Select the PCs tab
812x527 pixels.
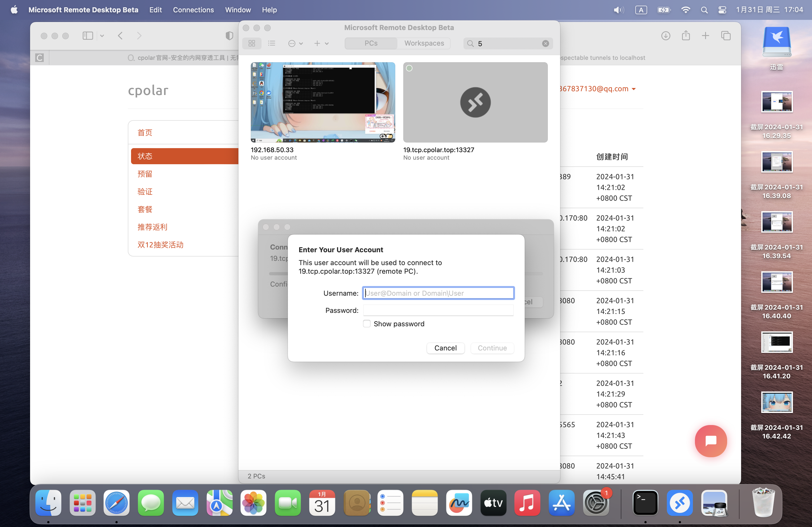[x=371, y=43]
